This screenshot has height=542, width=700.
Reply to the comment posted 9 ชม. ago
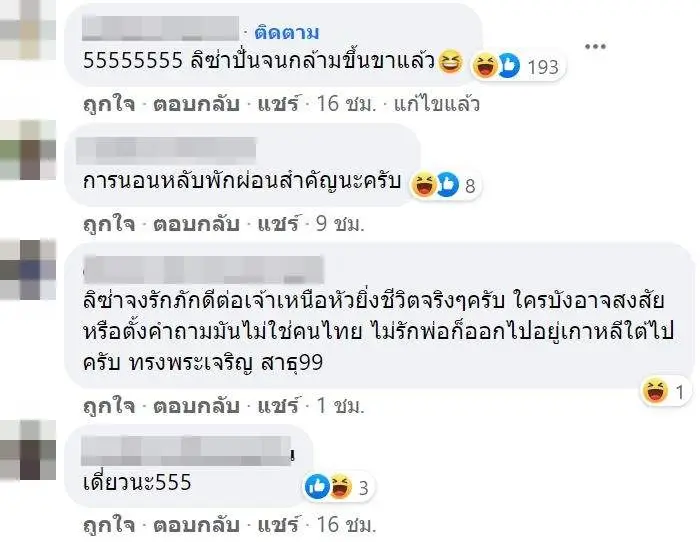tap(196, 224)
